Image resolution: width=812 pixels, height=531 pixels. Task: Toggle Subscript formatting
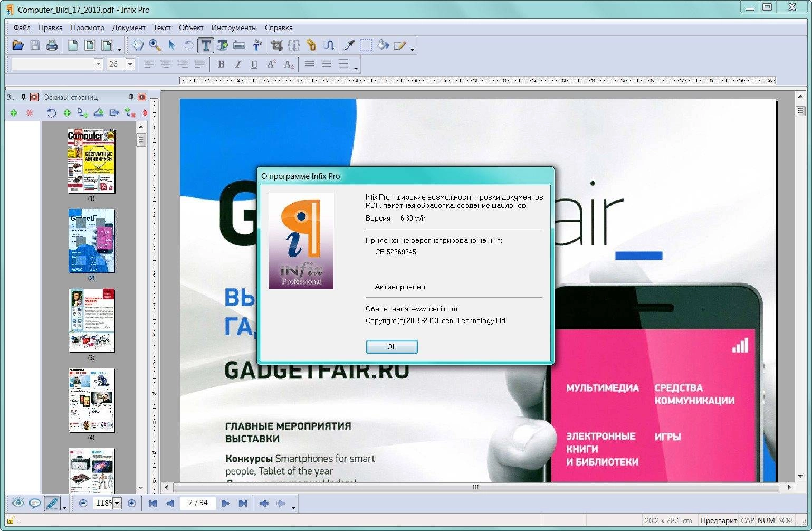pos(289,64)
